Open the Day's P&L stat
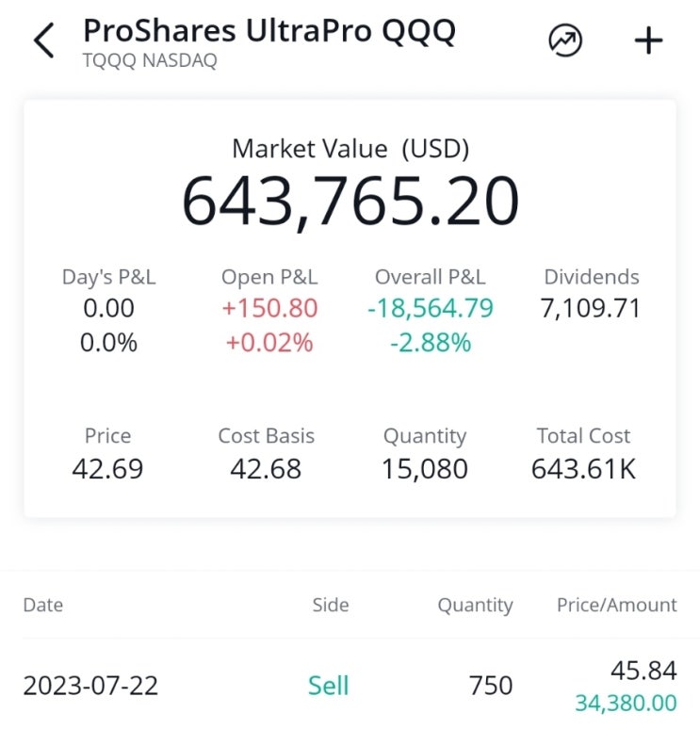700x729 pixels. [108, 308]
